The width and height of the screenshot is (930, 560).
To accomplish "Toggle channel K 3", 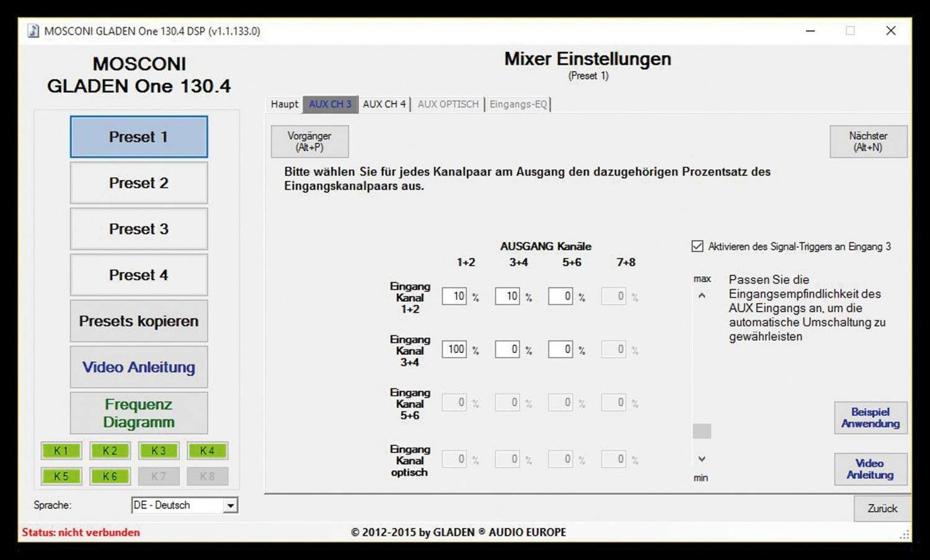I will [x=159, y=451].
